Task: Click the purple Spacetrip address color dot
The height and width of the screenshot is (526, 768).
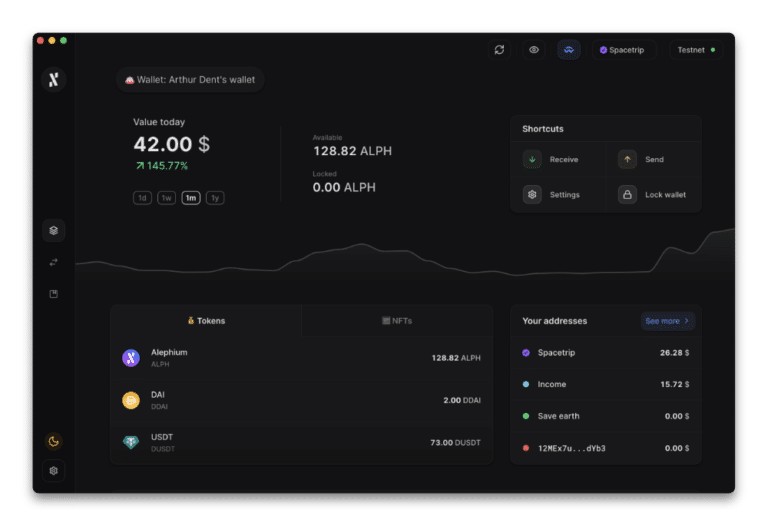Action: click(526, 353)
